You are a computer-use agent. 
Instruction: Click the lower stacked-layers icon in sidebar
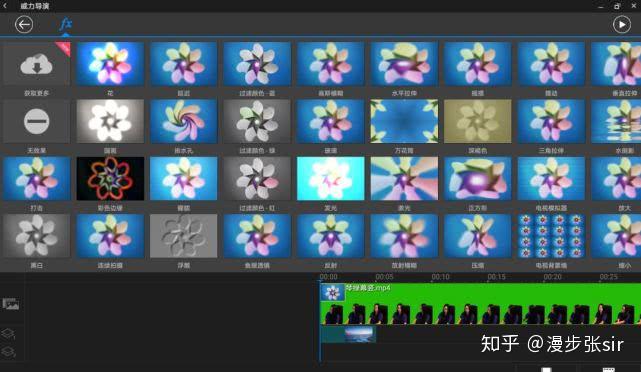click(8, 351)
